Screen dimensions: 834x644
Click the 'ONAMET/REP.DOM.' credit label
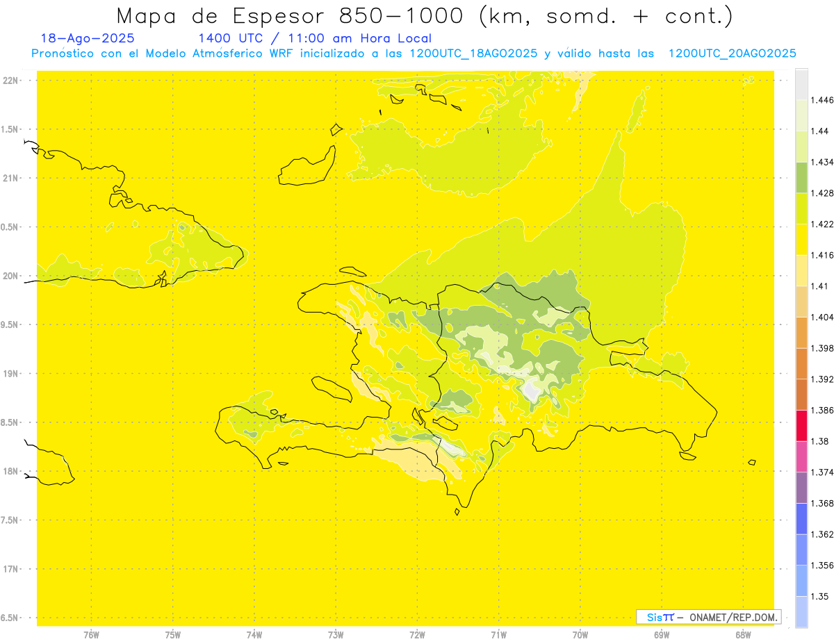[733, 617]
